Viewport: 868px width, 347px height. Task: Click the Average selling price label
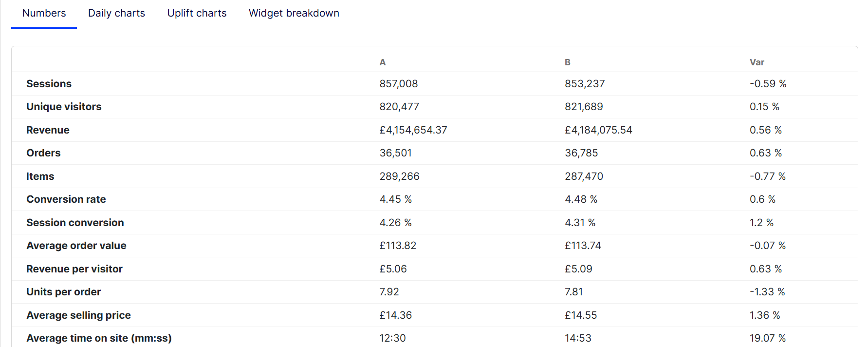78,315
